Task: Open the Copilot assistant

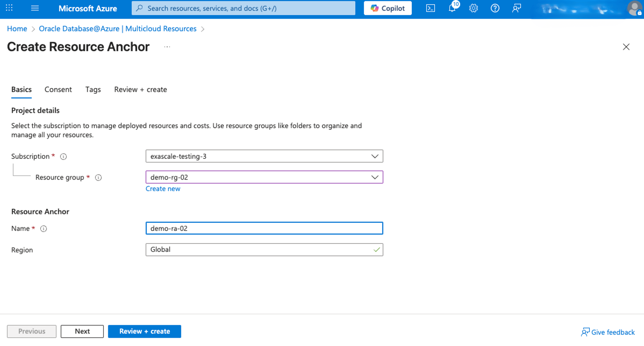Action: (x=387, y=8)
